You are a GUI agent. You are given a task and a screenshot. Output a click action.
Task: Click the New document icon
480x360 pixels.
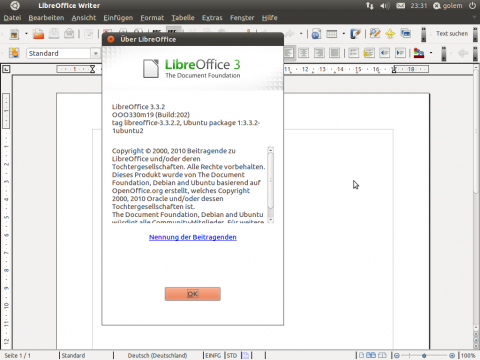[14, 34]
